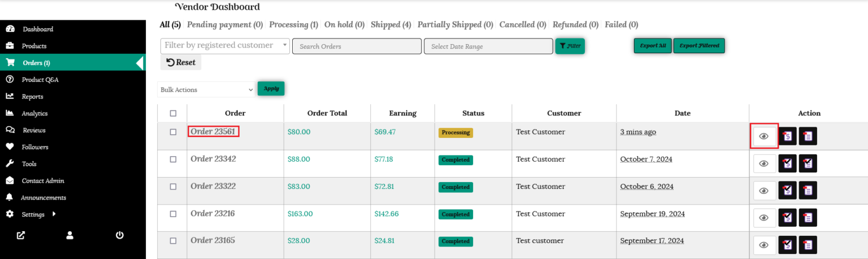View details of Order 23561 via eye icon
Viewport: 868px width, 259px height.
point(764,136)
